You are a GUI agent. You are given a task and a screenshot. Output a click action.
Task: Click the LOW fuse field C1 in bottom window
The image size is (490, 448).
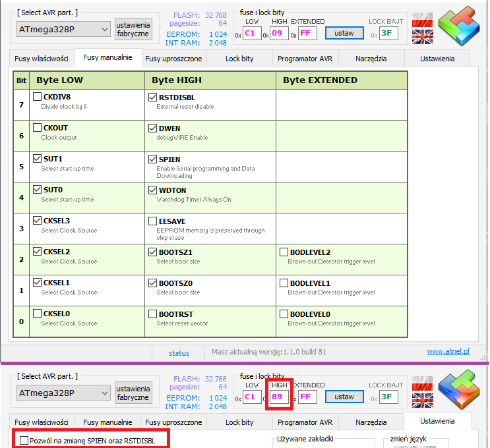point(252,397)
